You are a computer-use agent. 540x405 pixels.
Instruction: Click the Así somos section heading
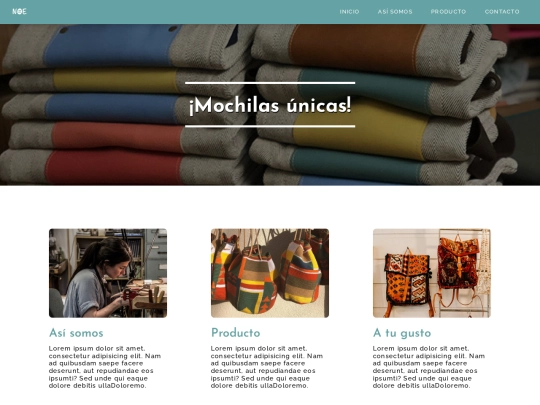coord(76,333)
